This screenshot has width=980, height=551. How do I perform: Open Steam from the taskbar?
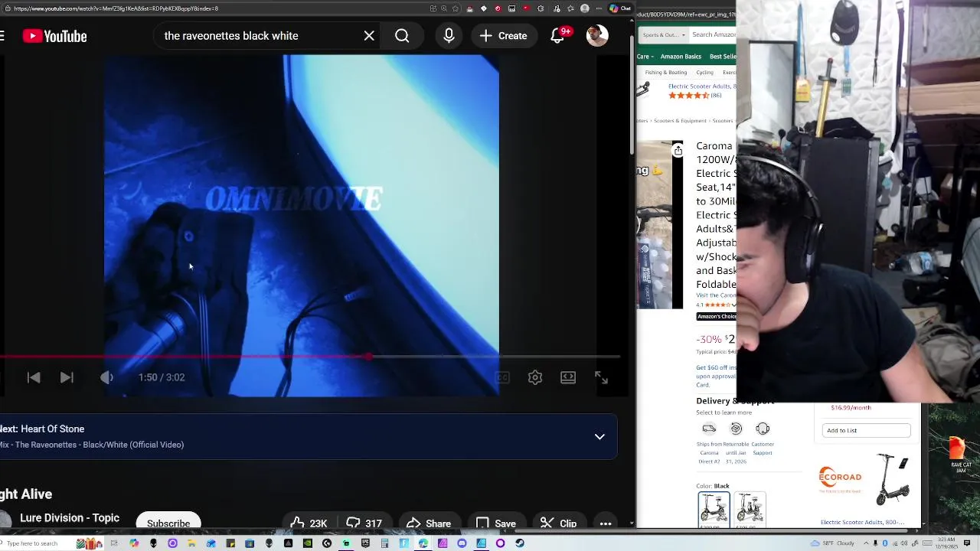(519, 543)
